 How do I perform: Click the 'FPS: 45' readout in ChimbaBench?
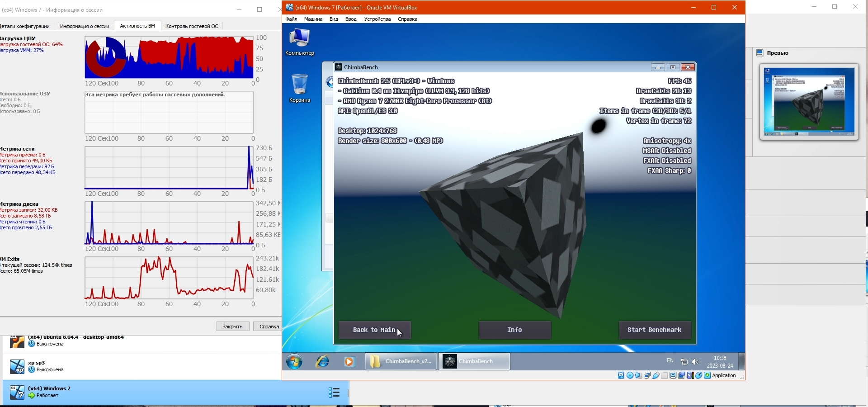click(680, 81)
